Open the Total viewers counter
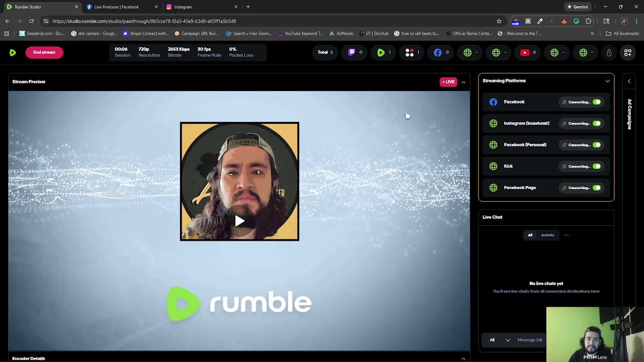The image size is (644, 362). pos(325,52)
